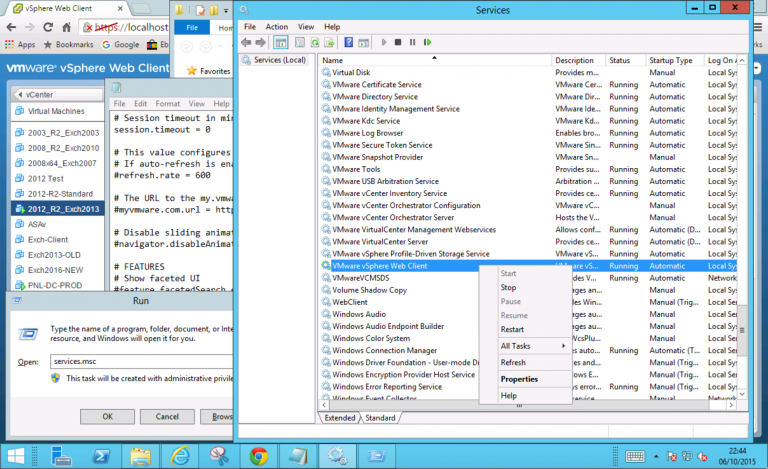The image size is (768, 469).
Task: Open Help menu in Services window
Action: click(332, 27)
